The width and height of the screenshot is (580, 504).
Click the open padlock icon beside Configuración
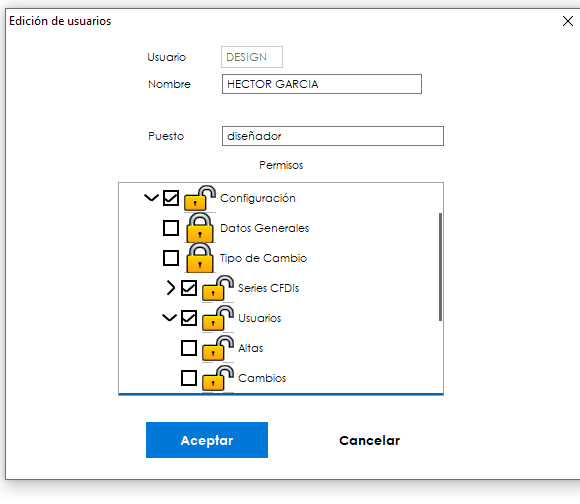point(200,198)
